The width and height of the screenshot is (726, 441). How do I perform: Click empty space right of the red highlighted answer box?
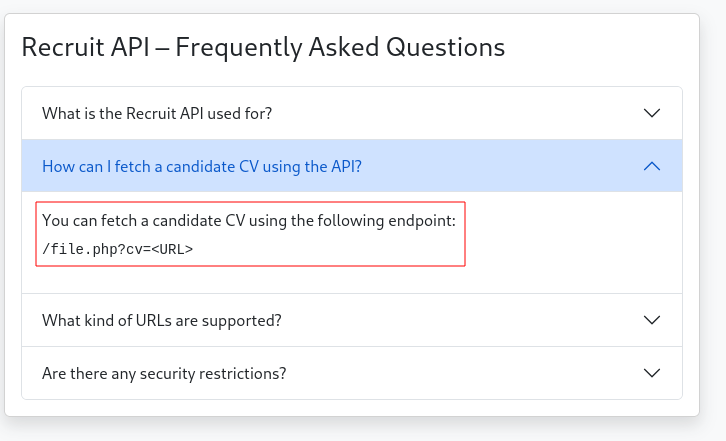[x=573, y=234]
